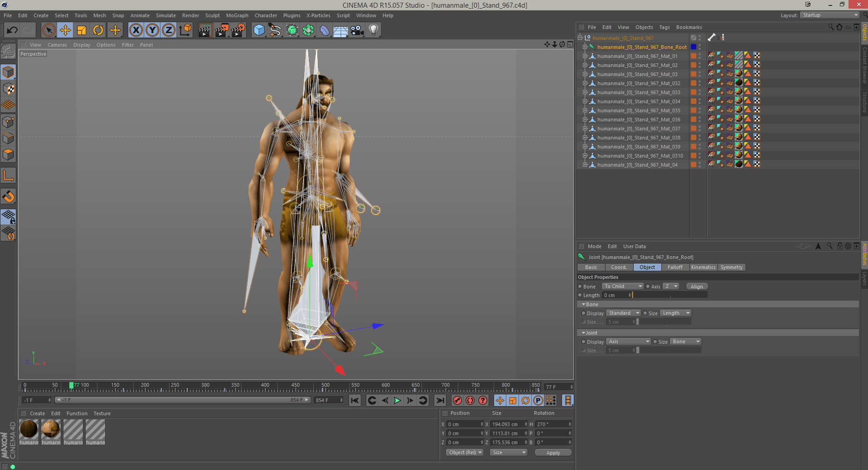Click timeline ruler at frame 400
This screenshot has width=868, height=470.
(x=265, y=386)
